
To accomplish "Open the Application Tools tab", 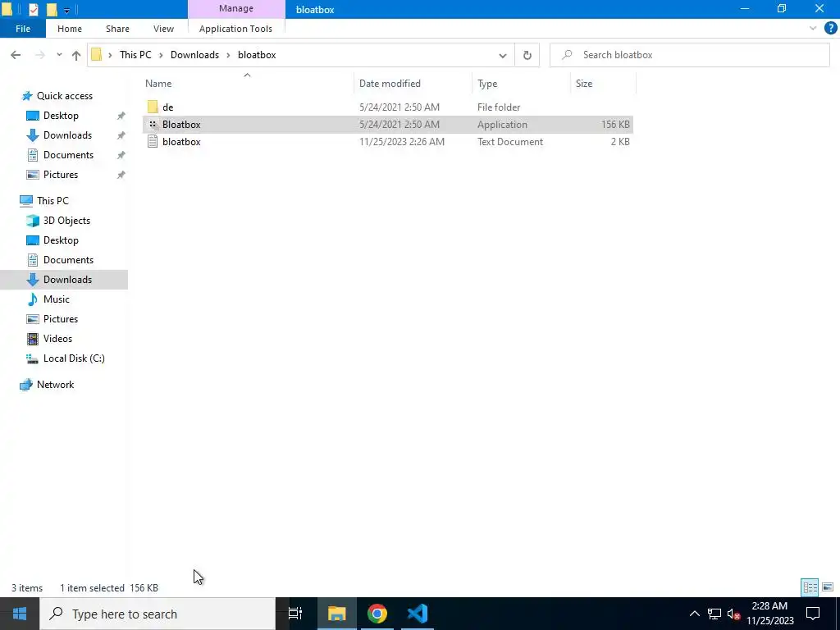I will click(x=235, y=29).
